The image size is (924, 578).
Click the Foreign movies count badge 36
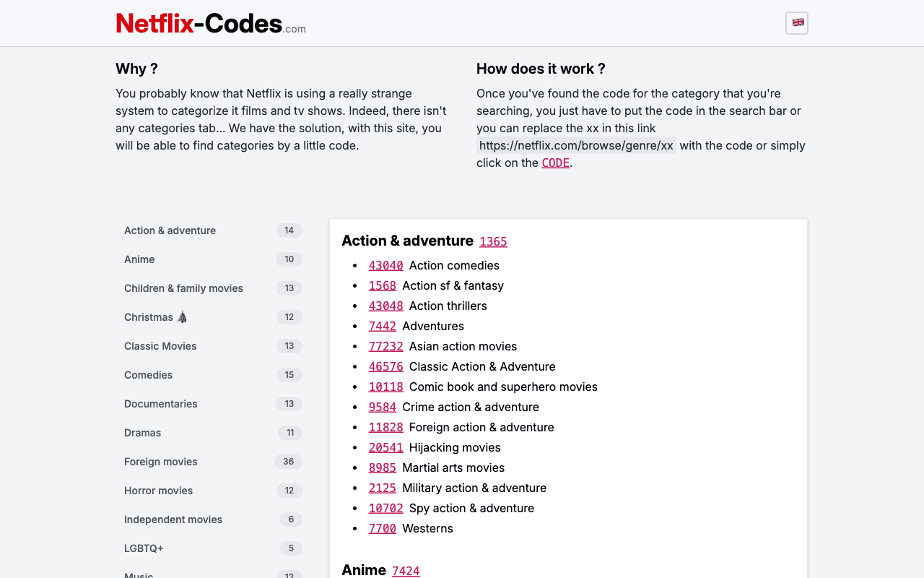click(289, 462)
